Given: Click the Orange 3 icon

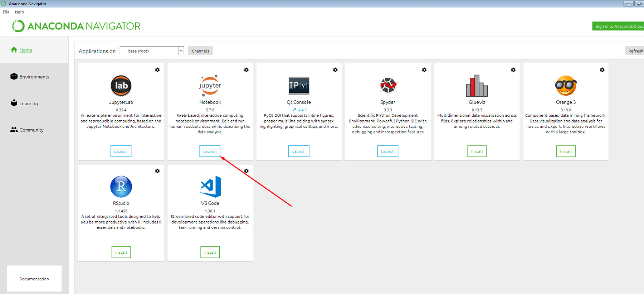Looking at the screenshot, I should 566,86.
